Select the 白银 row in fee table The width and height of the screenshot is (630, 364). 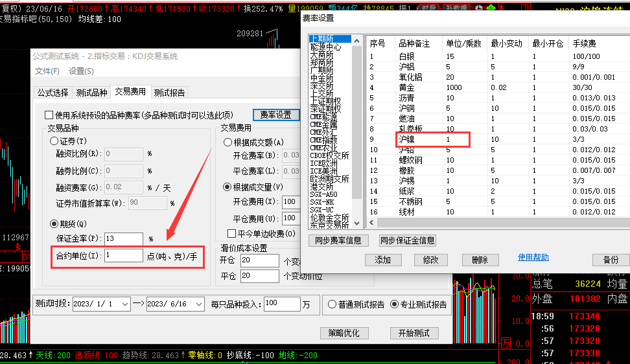(498, 56)
